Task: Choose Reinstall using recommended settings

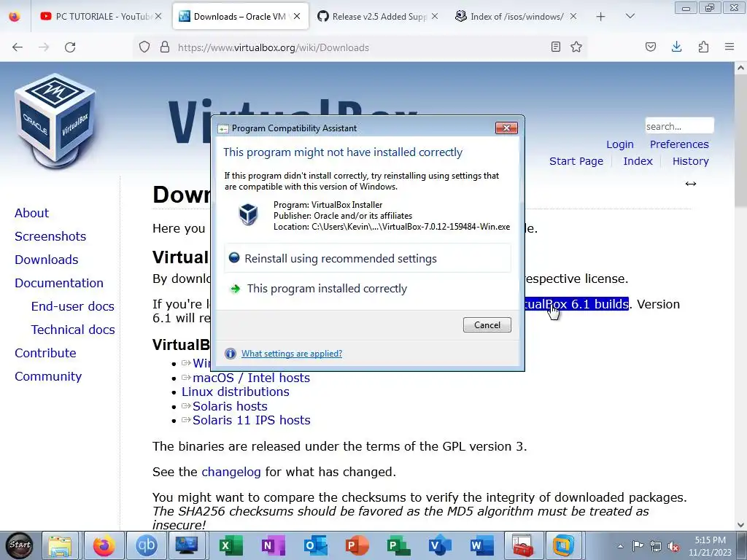Action: point(368,258)
